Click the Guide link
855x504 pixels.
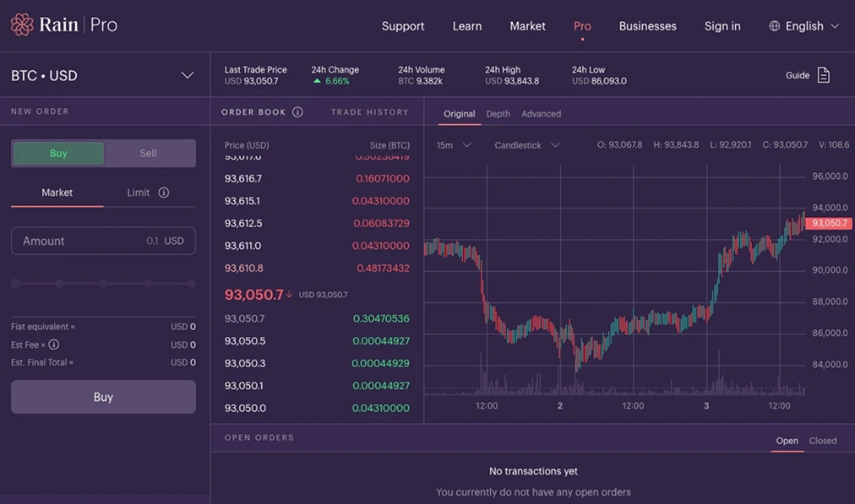click(798, 75)
